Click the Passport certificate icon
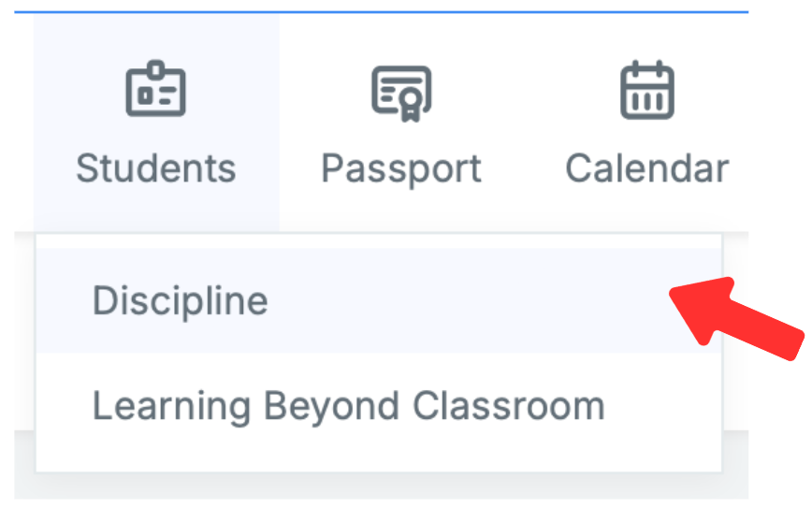This screenshot has width=812, height=522. (401, 93)
